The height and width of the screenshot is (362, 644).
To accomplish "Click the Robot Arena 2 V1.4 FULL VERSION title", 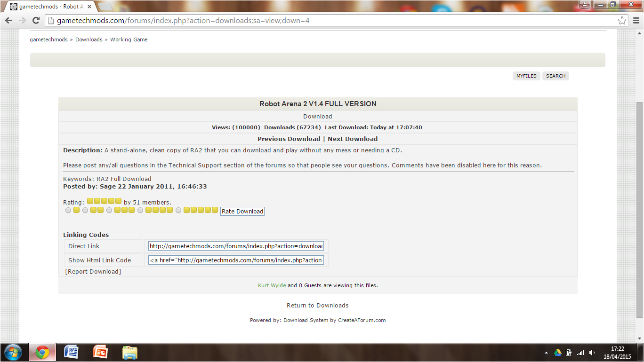I will click(318, 104).
